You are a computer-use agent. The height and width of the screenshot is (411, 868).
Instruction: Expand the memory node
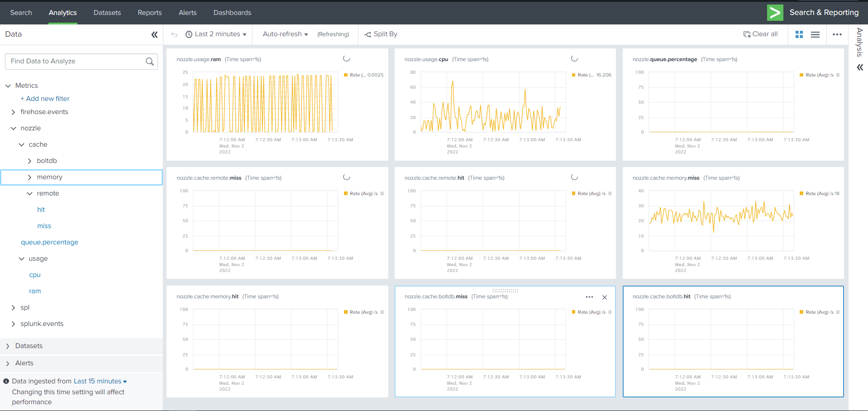[29, 177]
